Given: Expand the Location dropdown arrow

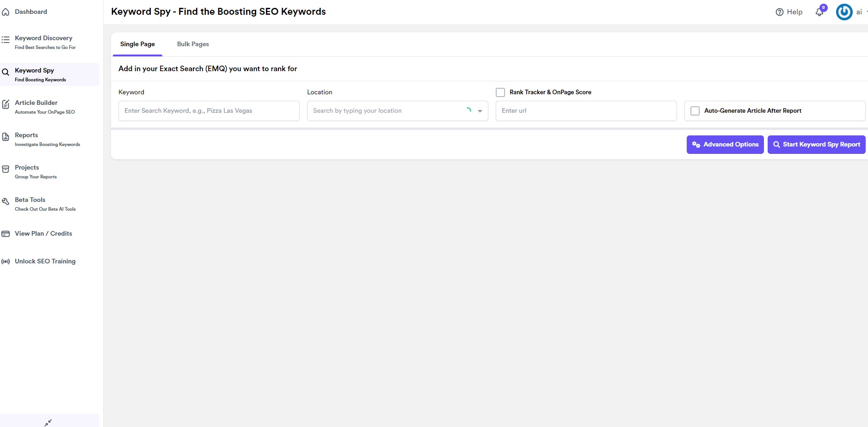Looking at the screenshot, I should 480,111.
